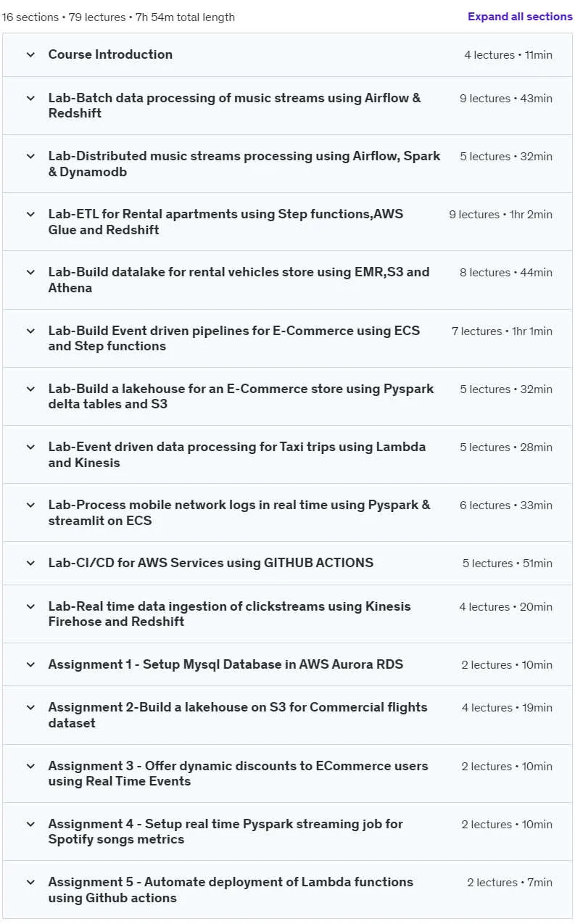Click Expand all sections link
Screen dimensions: 575x924
click(520, 17)
